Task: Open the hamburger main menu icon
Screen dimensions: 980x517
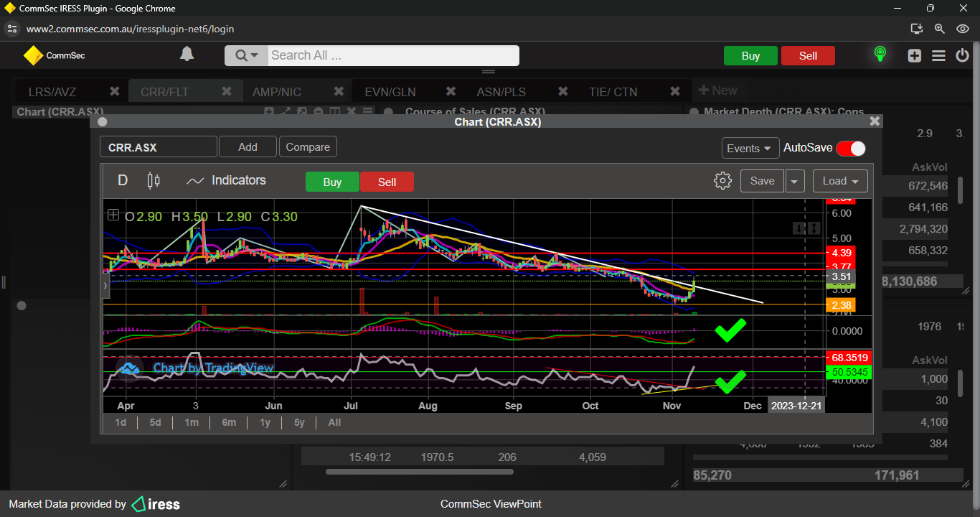Action: [x=938, y=56]
